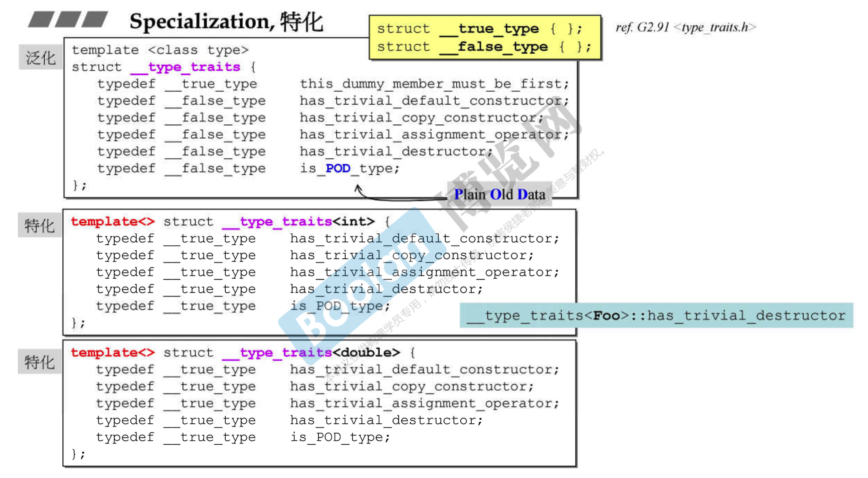This screenshot has width=868, height=478.
Task: Click the teal __type_traits<Foo>::has_trivial_destructor box
Action: pyautogui.click(x=656, y=315)
